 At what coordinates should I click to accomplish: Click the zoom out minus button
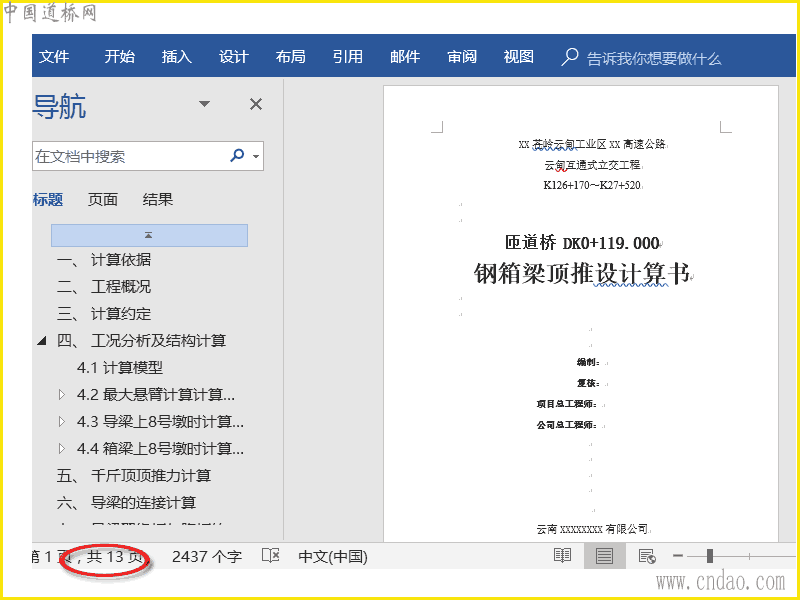click(x=678, y=556)
